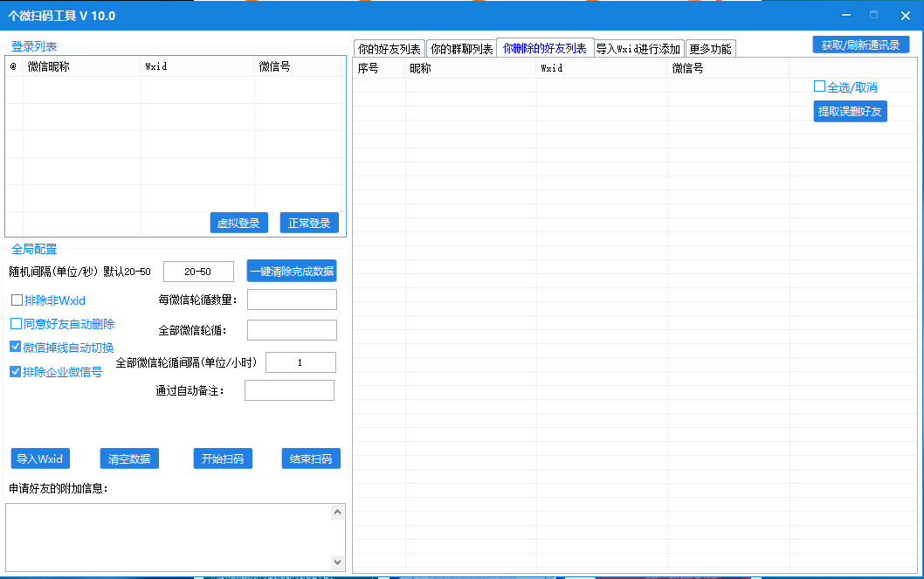Image resolution: width=924 pixels, height=579 pixels.
Task: Click 提取误删好友 button
Action: tap(851, 111)
